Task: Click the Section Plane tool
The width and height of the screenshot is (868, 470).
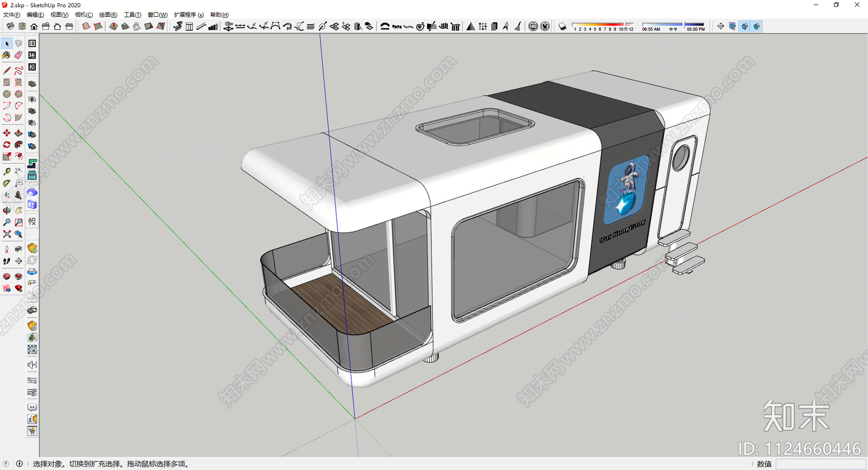Action: coord(18,261)
